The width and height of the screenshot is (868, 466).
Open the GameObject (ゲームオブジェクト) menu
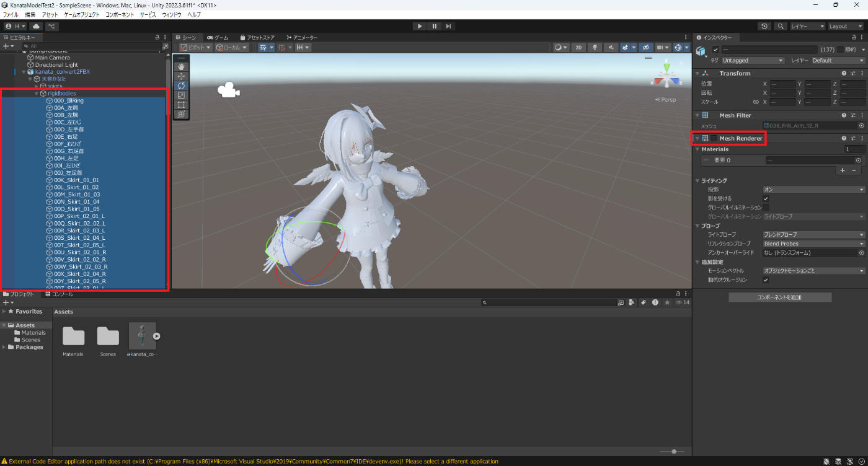point(82,14)
